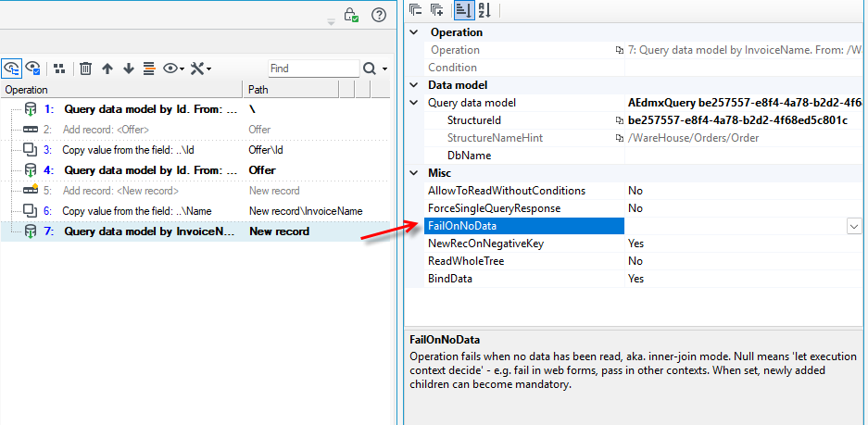
Task: Collapse the Query data model node
Action: pyautogui.click(x=413, y=103)
